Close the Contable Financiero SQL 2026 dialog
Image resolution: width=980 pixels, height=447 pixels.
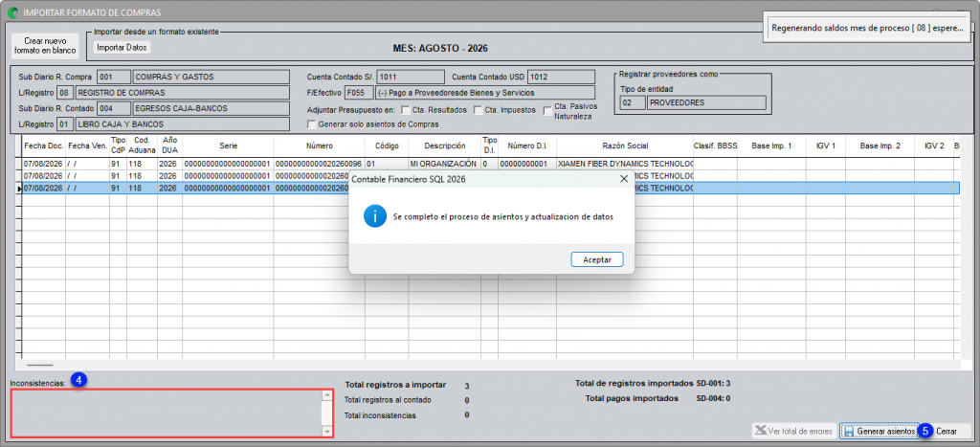pos(623,179)
